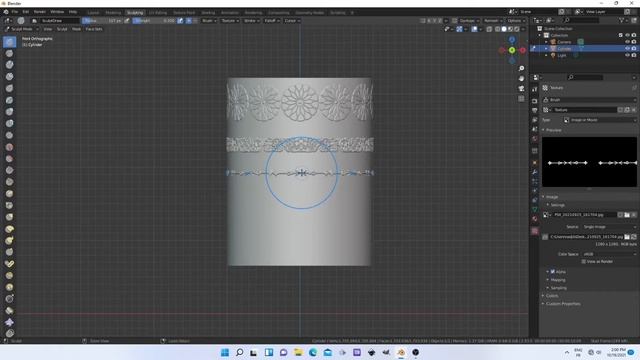Viewport: 640px width, 360px height.
Task: Click the blue Z axis gizmo
Action: (512, 40)
